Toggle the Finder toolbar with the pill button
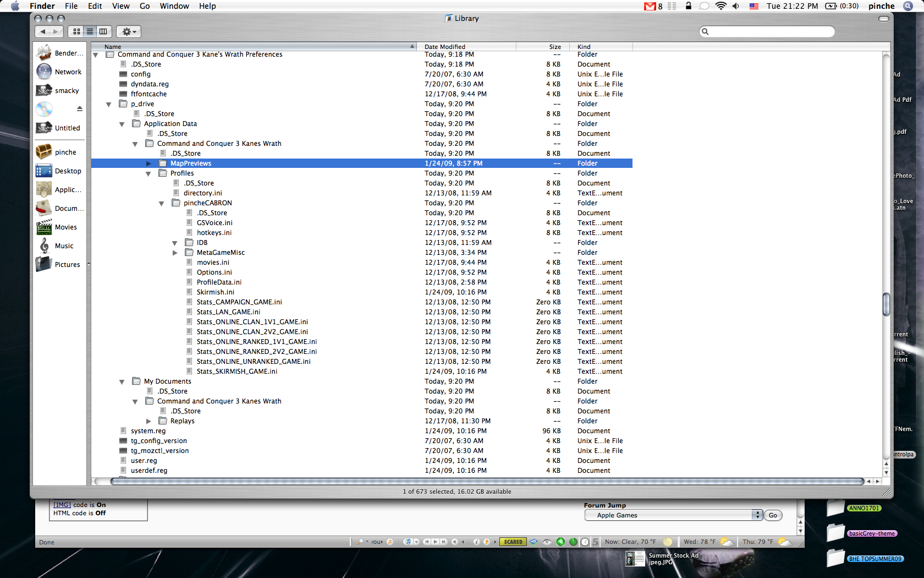This screenshot has width=924, height=578. tap(884, 19)
